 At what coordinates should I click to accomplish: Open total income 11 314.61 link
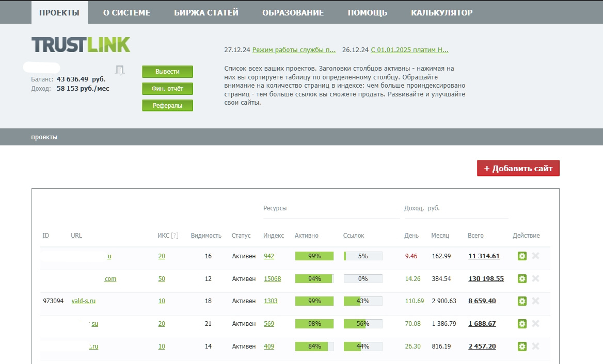coord(484,256)
